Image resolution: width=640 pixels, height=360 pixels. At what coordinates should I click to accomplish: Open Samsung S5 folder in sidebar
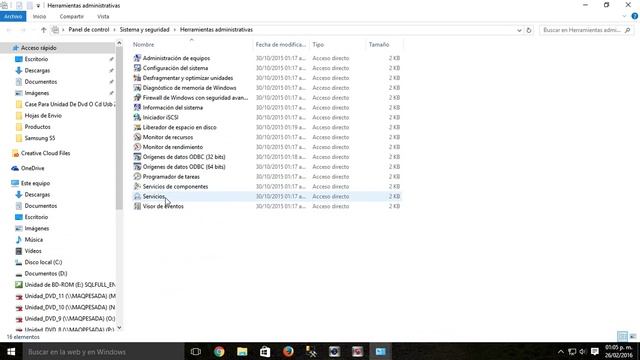tap(40, 138)
